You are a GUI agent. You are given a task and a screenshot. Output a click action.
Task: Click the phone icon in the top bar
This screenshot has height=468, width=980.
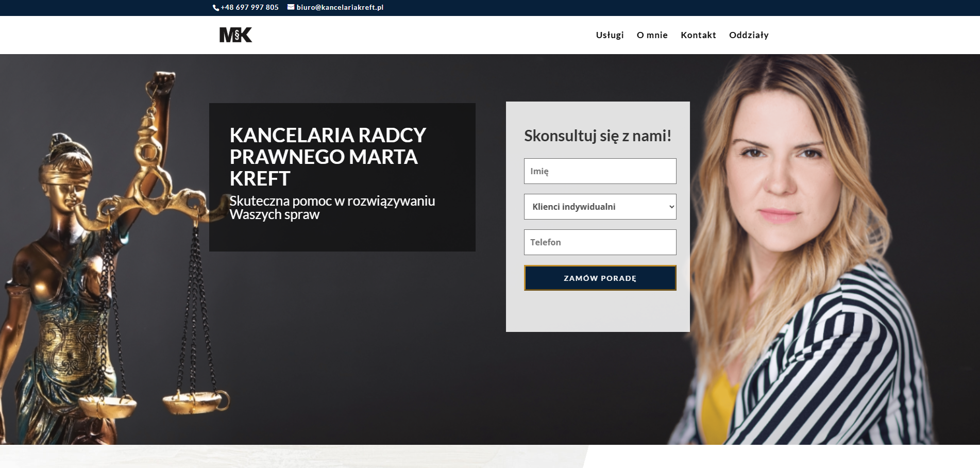[x=216, y=8]
